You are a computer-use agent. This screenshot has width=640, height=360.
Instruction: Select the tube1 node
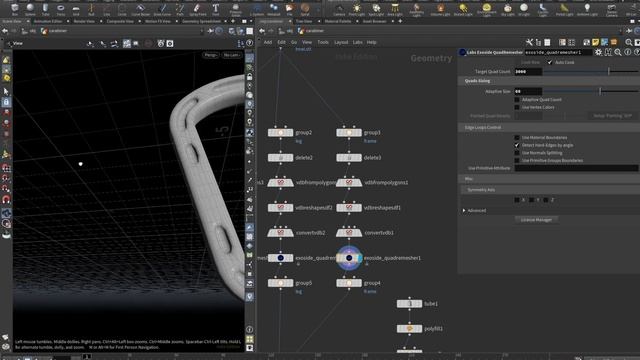[x=409, y=304]
